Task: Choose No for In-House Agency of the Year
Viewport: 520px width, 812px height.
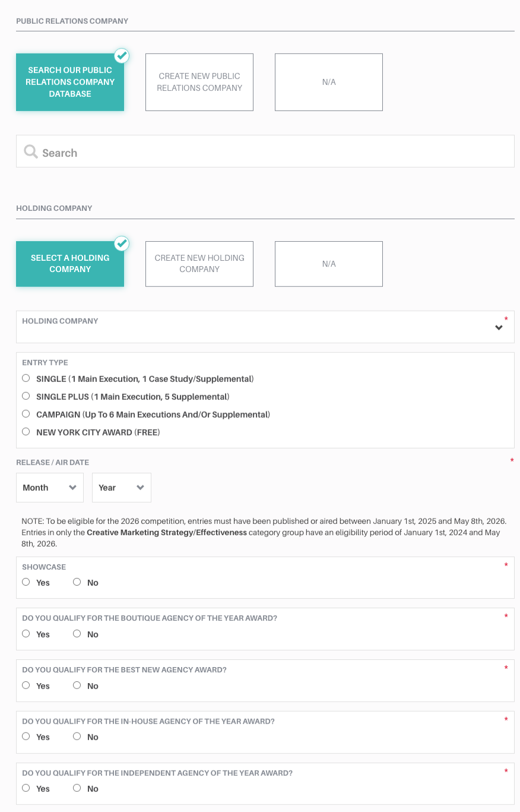Action: [77, 737]
